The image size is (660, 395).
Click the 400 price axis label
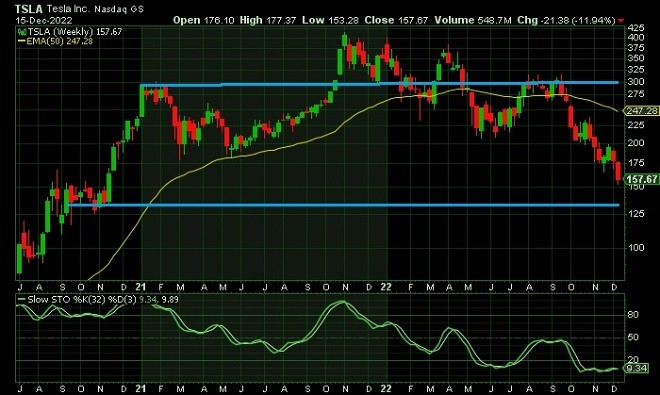(636, 37)
